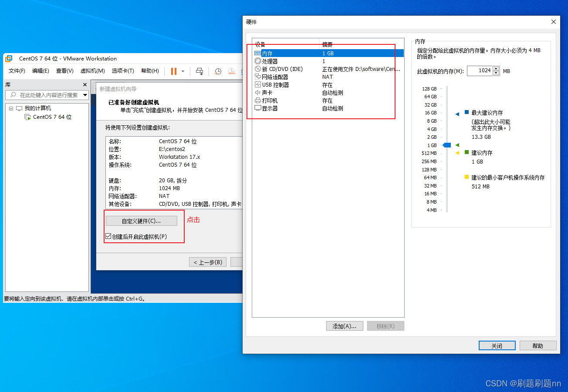The image size is (568, 392).
Task: Close the 硬件 dialog with the X
Action: pyautogui.click(x=554, y=22)
